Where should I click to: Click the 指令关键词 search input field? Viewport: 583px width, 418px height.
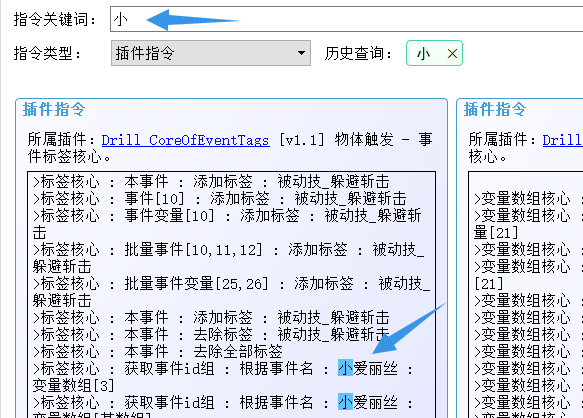(x=347, y=19)
